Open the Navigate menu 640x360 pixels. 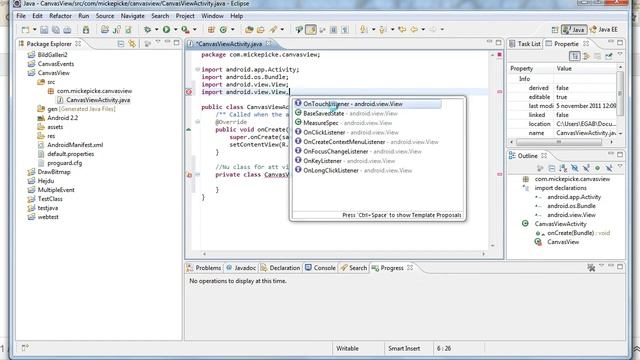133,16
